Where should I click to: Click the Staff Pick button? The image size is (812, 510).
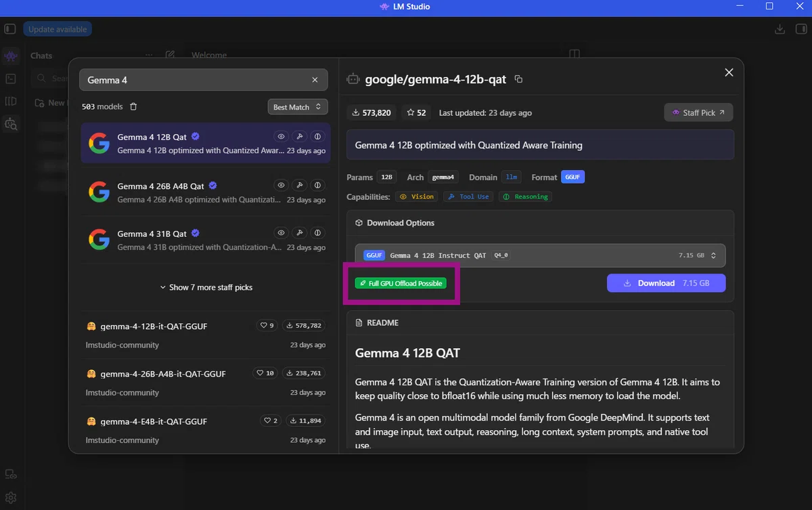(698, 112)
